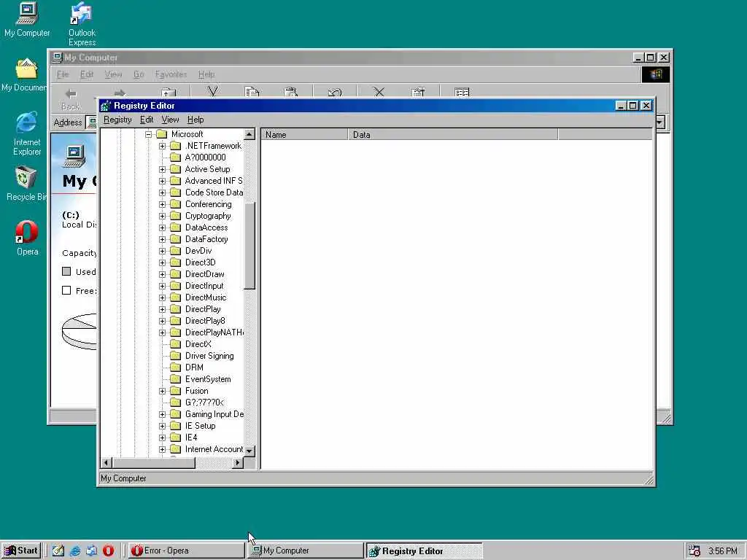Open the My Documents desktop folder

(x=25, y=75)
